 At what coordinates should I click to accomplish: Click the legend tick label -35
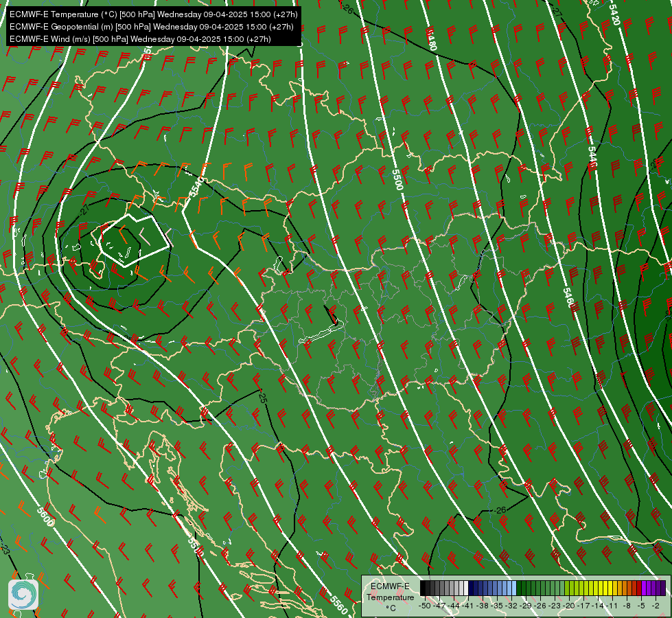(498, 606)
